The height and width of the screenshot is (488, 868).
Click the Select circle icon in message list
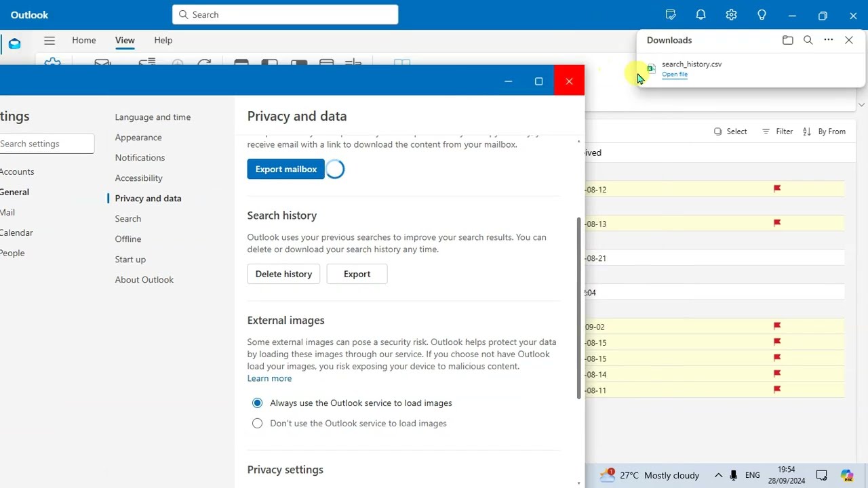[x=718, y=131]
